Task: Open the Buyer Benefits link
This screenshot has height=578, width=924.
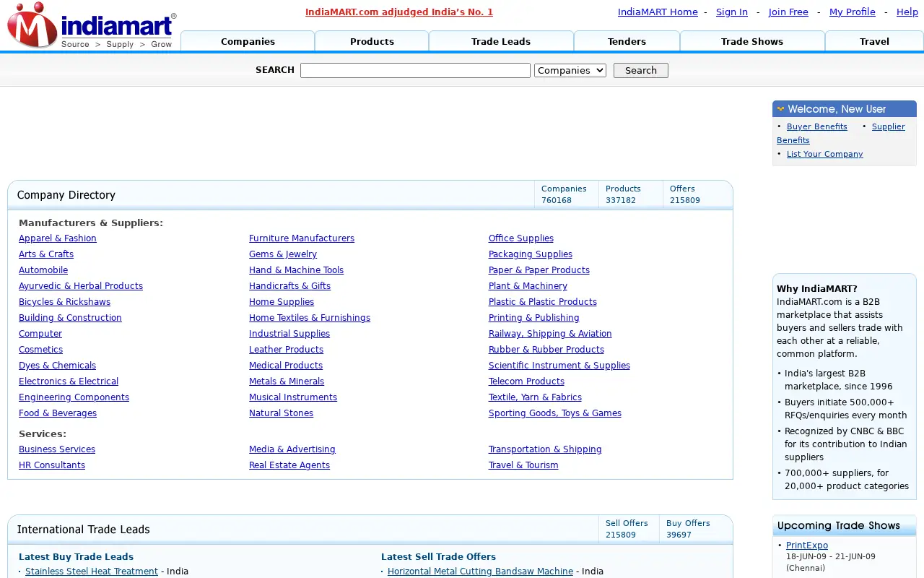Action: [817, 126]
